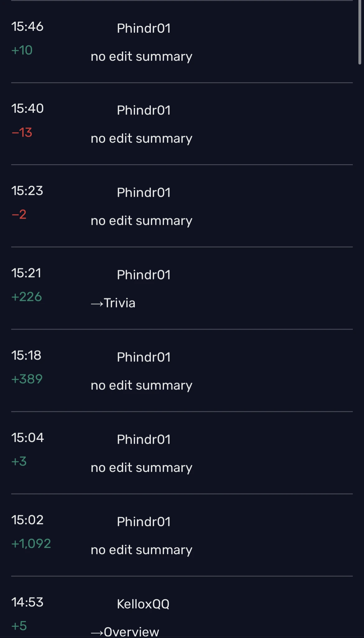The image size is (364, 638).
Task: Select username Phindr01 on the 15:04 edit
Action: point(143,440)
